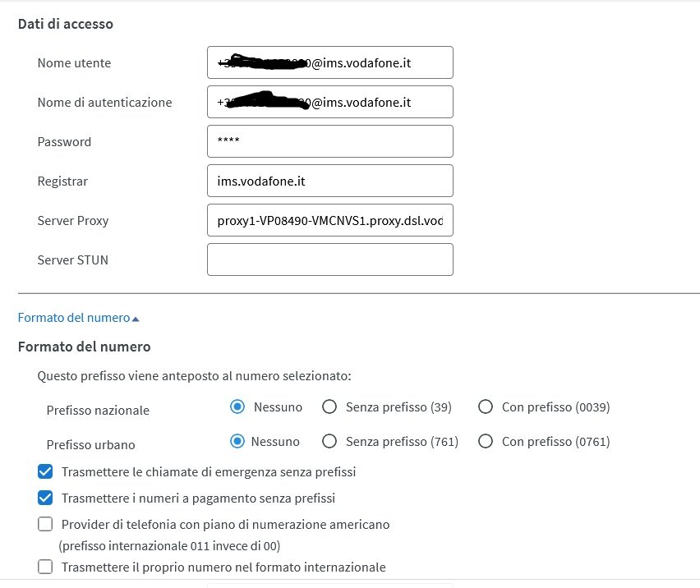Viewport: 700px width, 588px height.
Task: Click the Nome di autenticazione input field
Action: pyautogui.click(x=329, y=102)
